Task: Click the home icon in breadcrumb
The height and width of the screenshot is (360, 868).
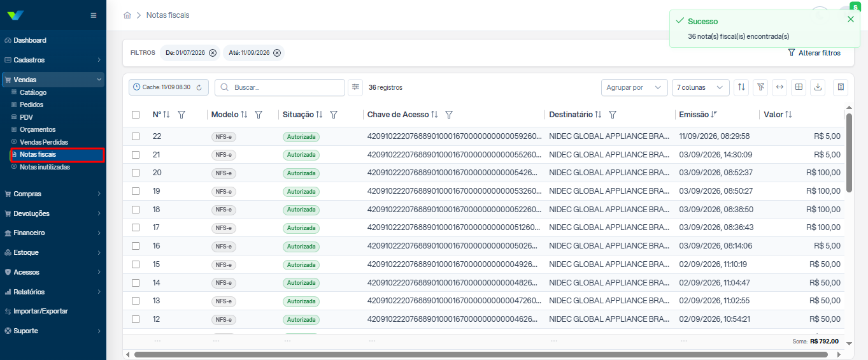Action: pos(127,15)
